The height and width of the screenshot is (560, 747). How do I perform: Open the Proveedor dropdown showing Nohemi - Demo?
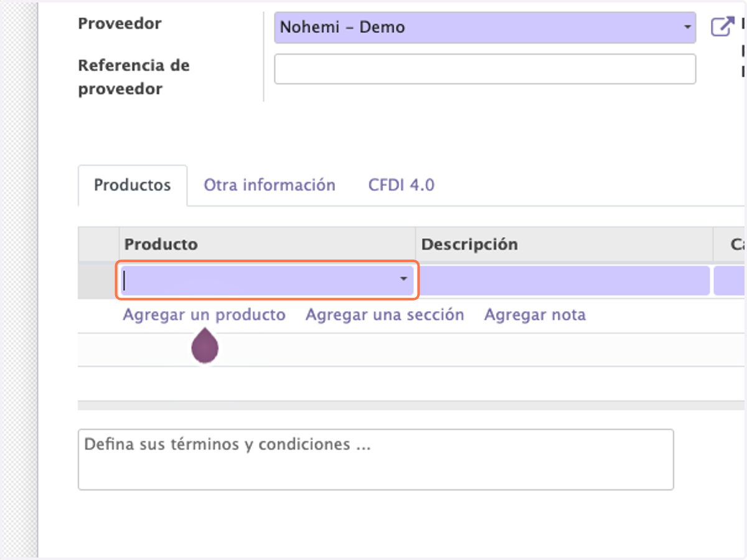pyautogui.click(x=485, y=27)
